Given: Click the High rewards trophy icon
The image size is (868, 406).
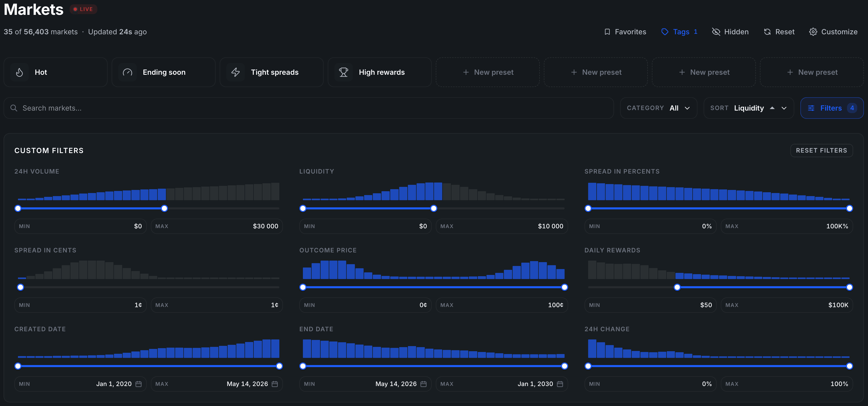Looking at the screenshot, I should [x=343, y=72].
